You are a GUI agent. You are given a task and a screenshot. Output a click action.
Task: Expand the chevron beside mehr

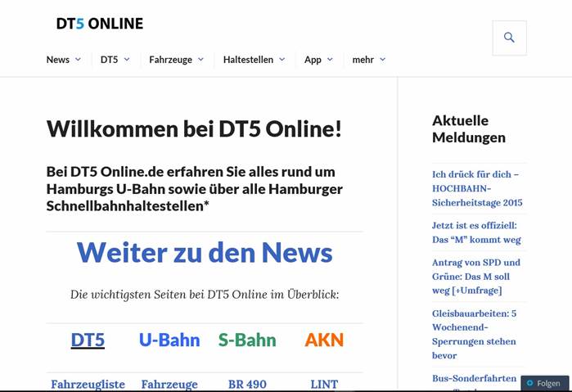click(x=382, y=60)
